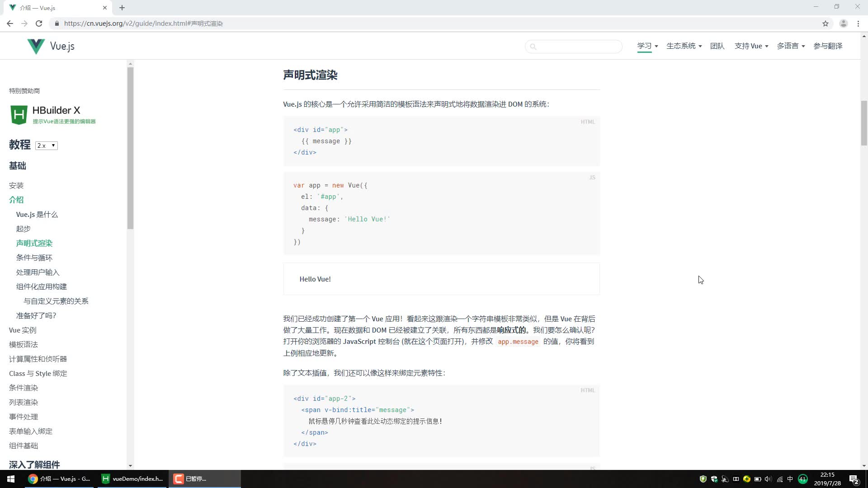Image resolution: width=868 pixels, height=488 pixels.
Task: Open the 2.x version dropdown
Action: click(47, 145)
